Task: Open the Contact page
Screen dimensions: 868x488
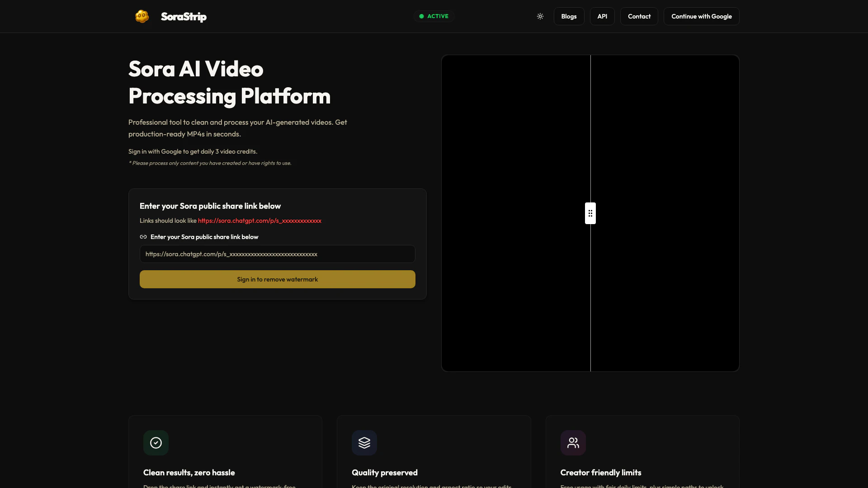Action: (x=639, y=16)
